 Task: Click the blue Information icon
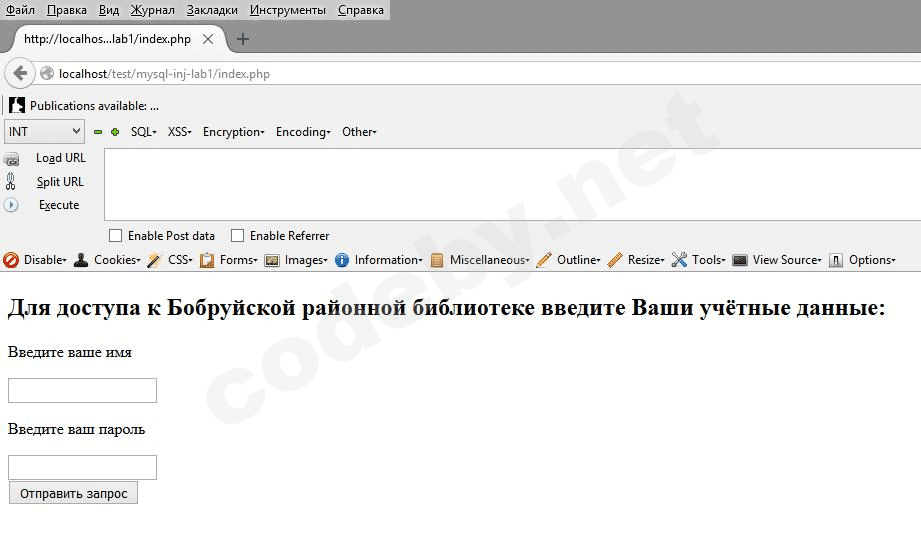(342, 260)
